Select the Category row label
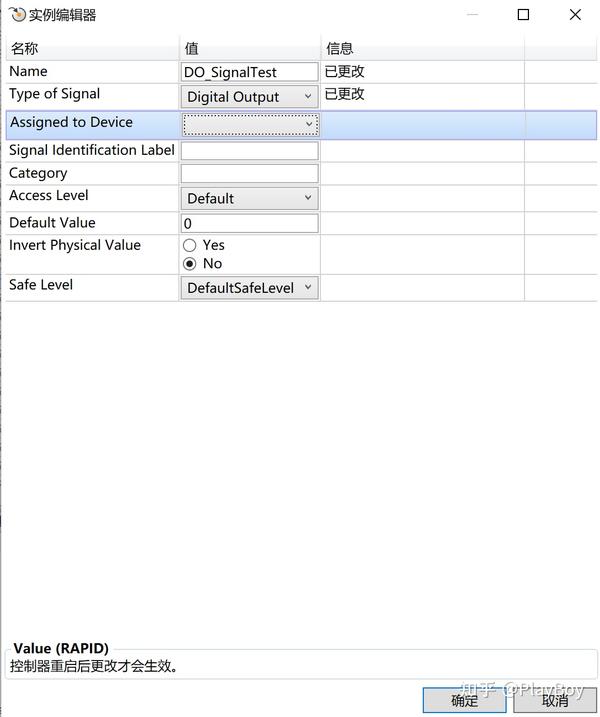This screenshot has width=600, height=717. 38,173
